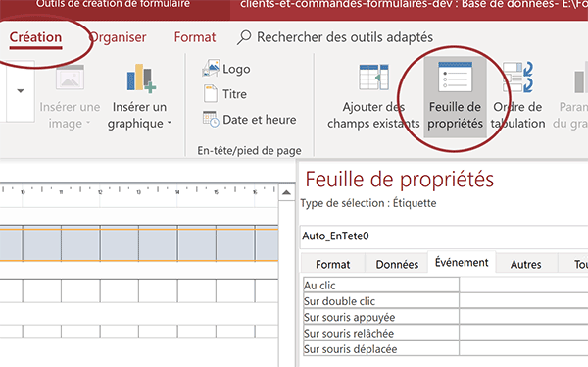This screenshot has width=588, height=367.
Task: Insert Date et heure
Action: pyautogui.click(x=249, y=120)
